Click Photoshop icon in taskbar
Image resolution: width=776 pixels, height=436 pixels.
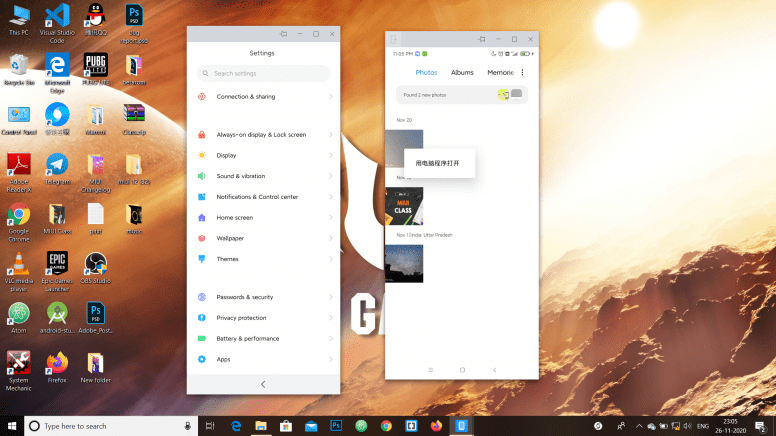pyautogui.click(x=336, y=426)
